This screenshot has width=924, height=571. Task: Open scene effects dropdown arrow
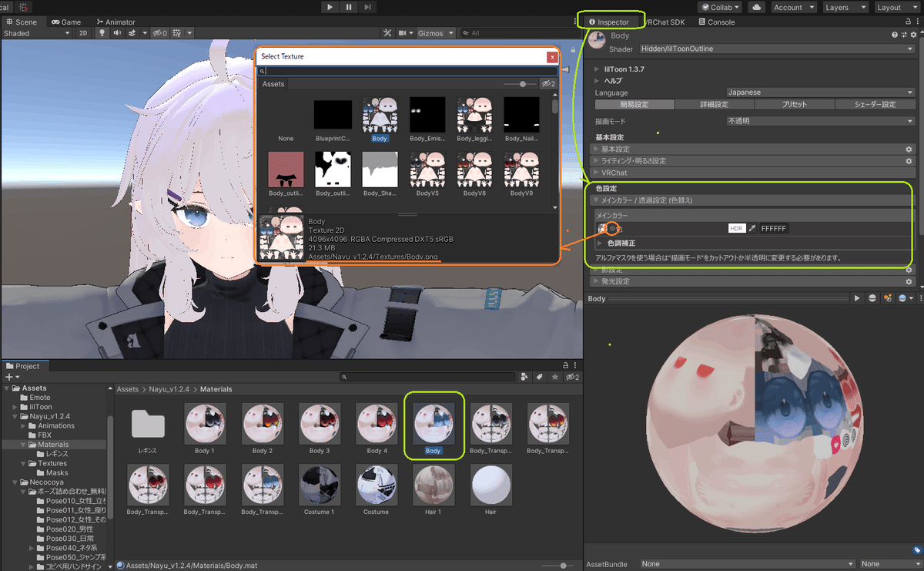tap(144, 33)
